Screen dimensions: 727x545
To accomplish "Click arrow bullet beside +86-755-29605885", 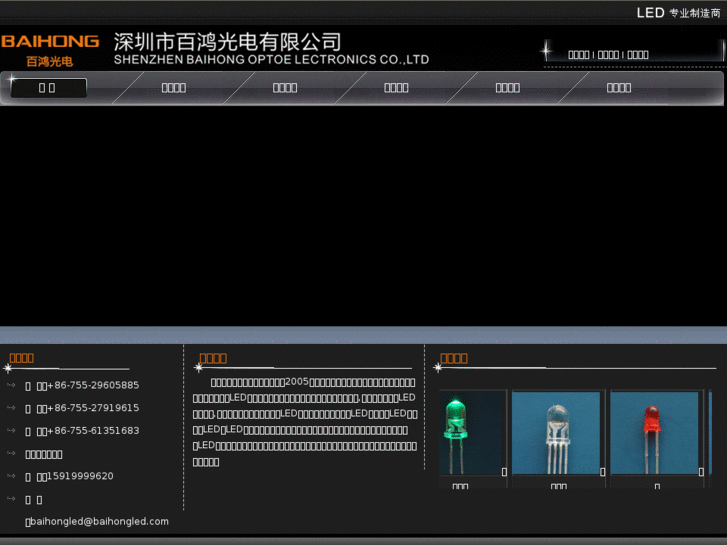I will [11, 385].
